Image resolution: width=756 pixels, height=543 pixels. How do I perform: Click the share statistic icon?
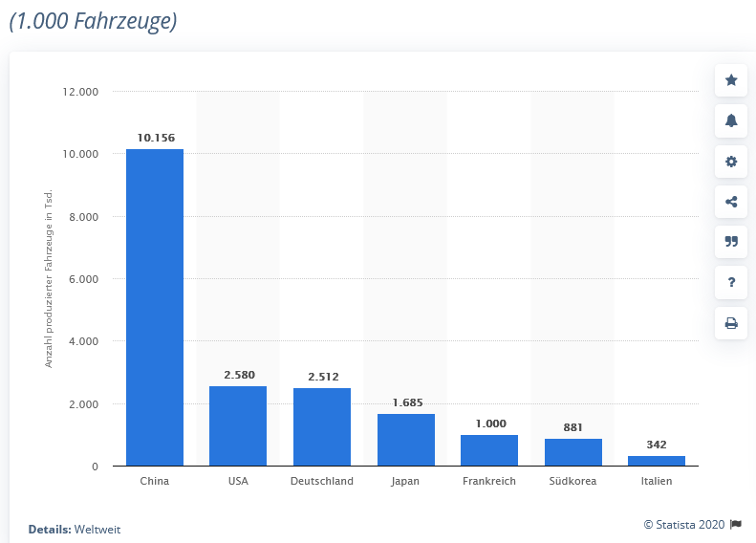pos(731,202)
